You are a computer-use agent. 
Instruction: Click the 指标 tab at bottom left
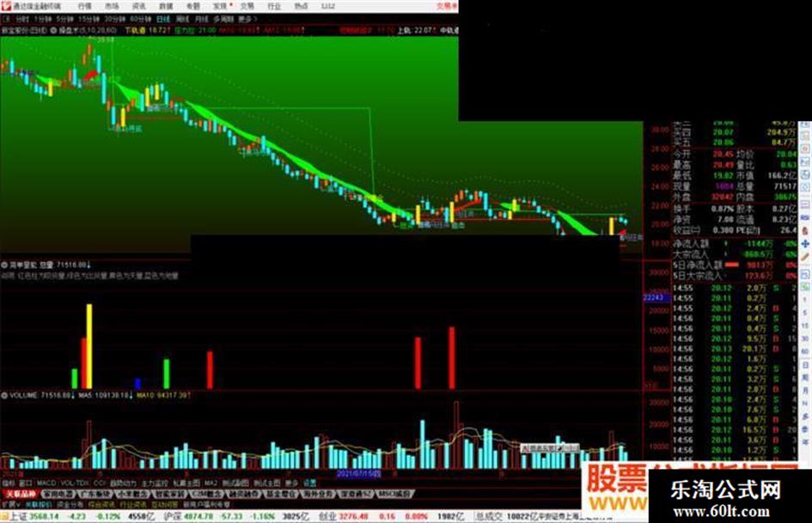tap(9, 483)
